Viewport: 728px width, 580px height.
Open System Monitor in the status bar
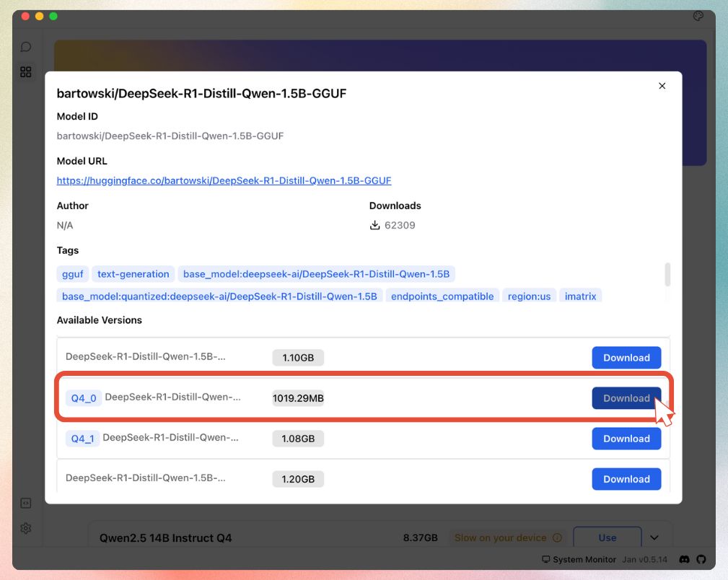point(579,559)
